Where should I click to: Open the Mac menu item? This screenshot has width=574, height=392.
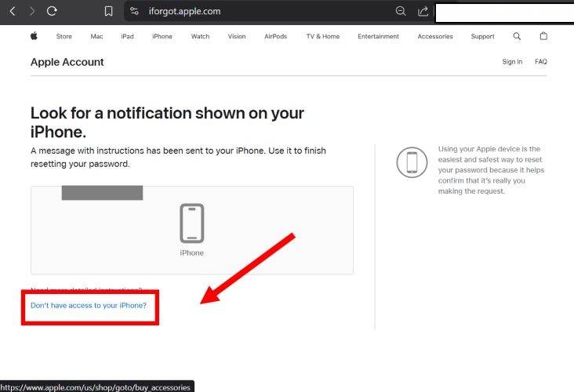[96, 36]
